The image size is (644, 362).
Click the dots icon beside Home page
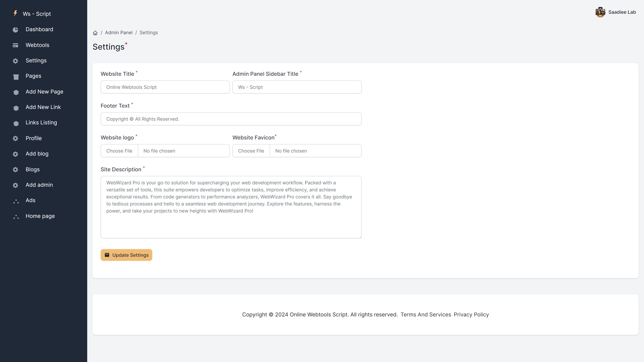click(x=16, y=217)
